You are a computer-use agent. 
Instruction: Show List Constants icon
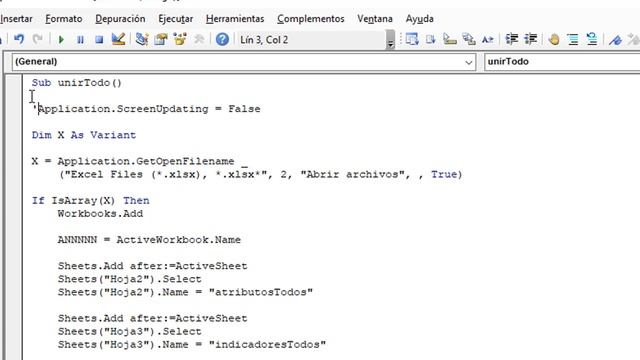pyautogui.click(x=431, y=40)
